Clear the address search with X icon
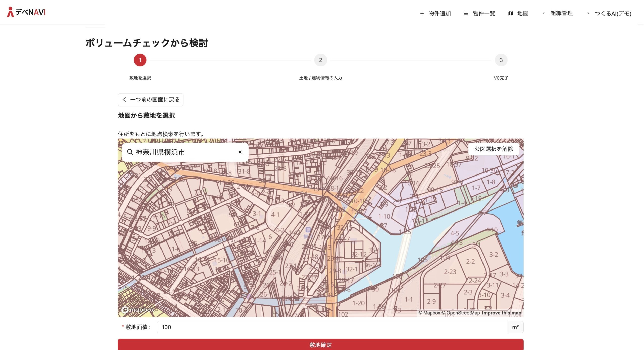The width and height of the screenshot is (644, 350). [x=240, y=152]
